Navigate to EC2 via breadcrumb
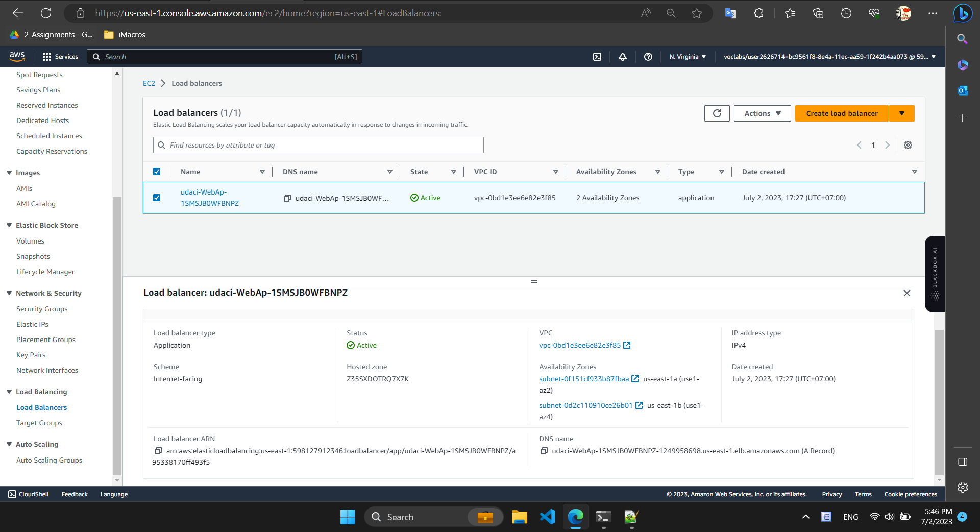 tap(149, 83)
